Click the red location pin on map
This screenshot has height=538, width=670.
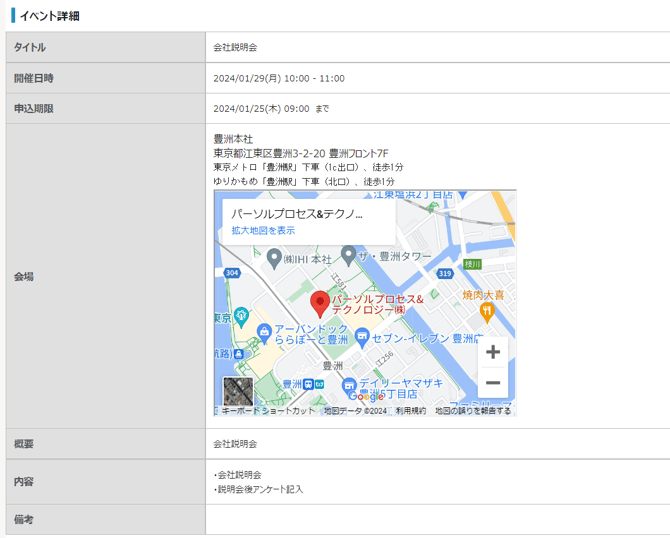click(320, 302)
